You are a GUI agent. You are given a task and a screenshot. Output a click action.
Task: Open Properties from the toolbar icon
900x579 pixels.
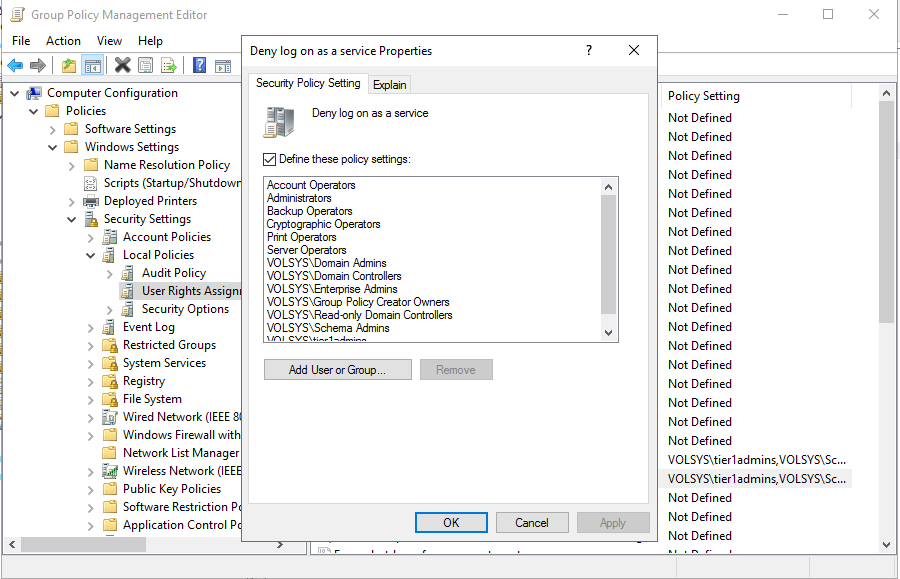point(146,66)
